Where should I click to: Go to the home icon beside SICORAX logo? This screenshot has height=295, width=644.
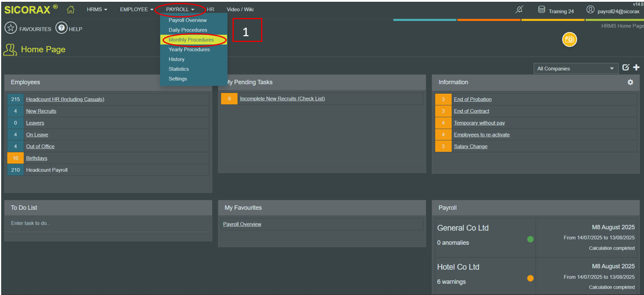pos(71,9)
